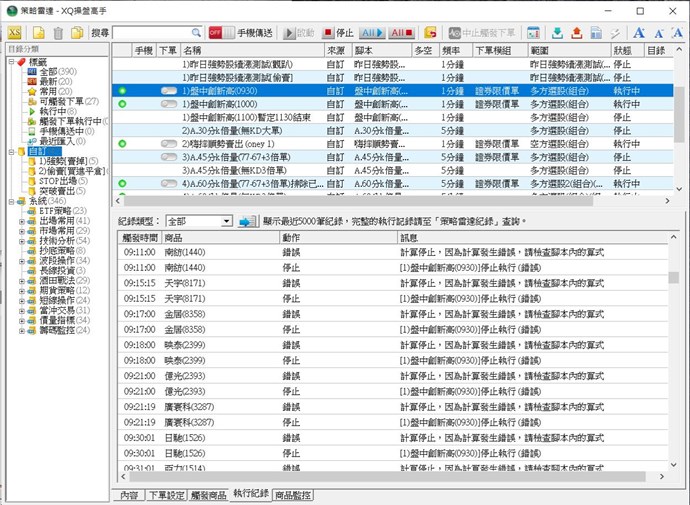Click the trash can delete icon
690x505 pixels.
[x=59, y=32]
